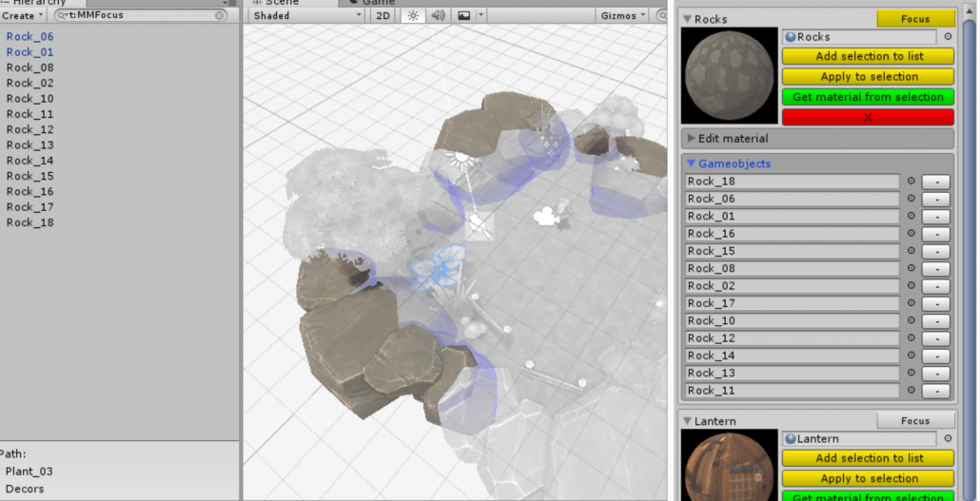Toggle Focus on Lantern material
Viewport: 980px width, 501px height.
point(914,420)
